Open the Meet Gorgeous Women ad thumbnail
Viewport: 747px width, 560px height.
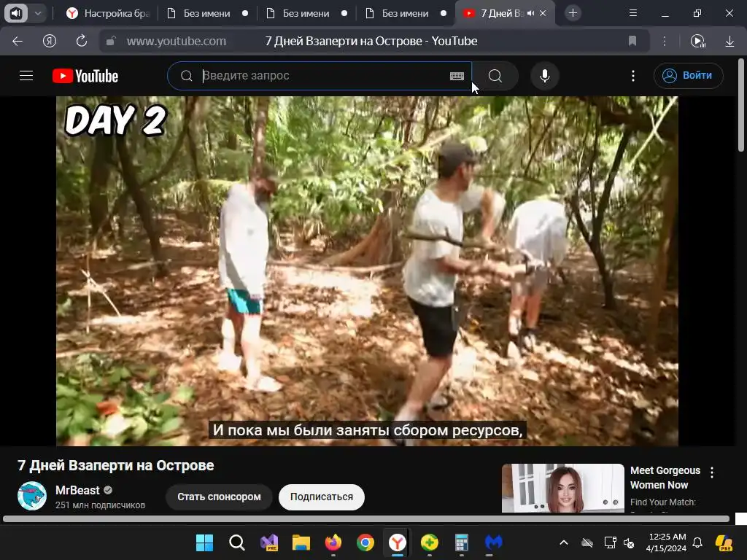pyautogui.click(x=562, y=488)
